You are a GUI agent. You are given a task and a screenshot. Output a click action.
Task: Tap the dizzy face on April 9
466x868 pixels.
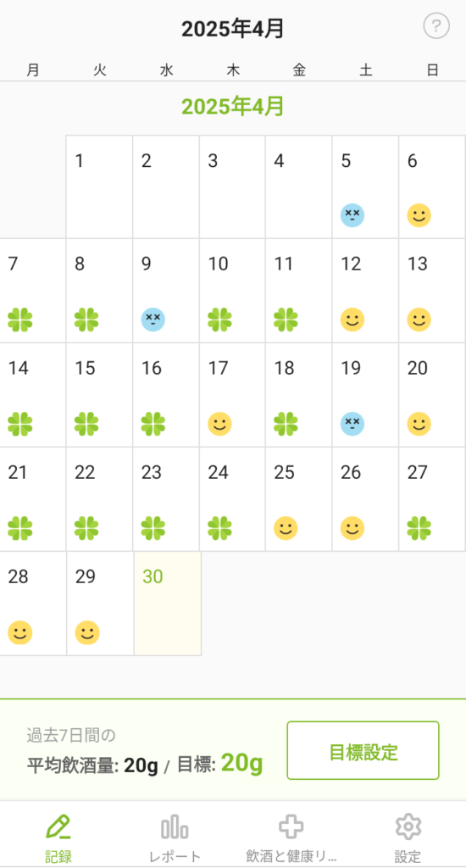click(153, 320)
